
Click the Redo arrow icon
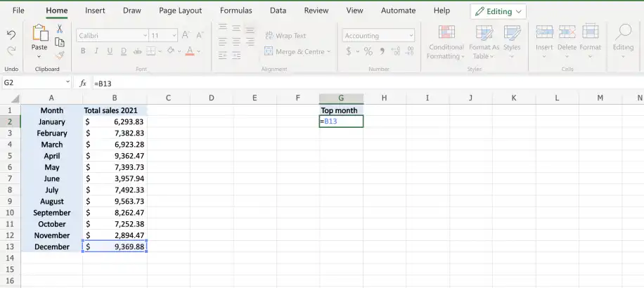11,51
